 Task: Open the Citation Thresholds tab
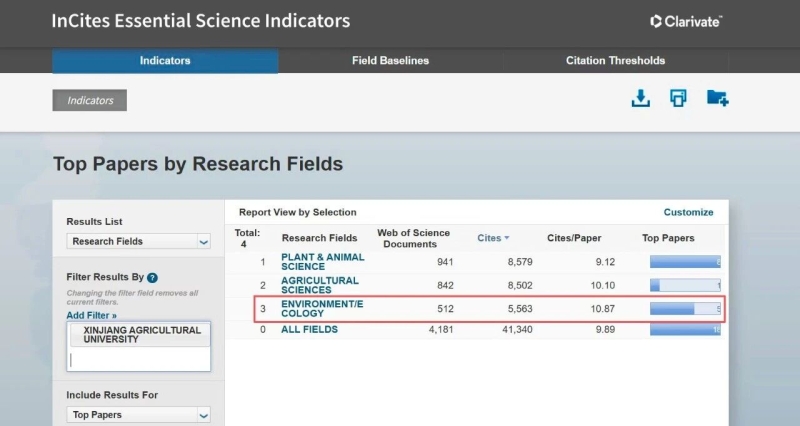tap(614, 61)
